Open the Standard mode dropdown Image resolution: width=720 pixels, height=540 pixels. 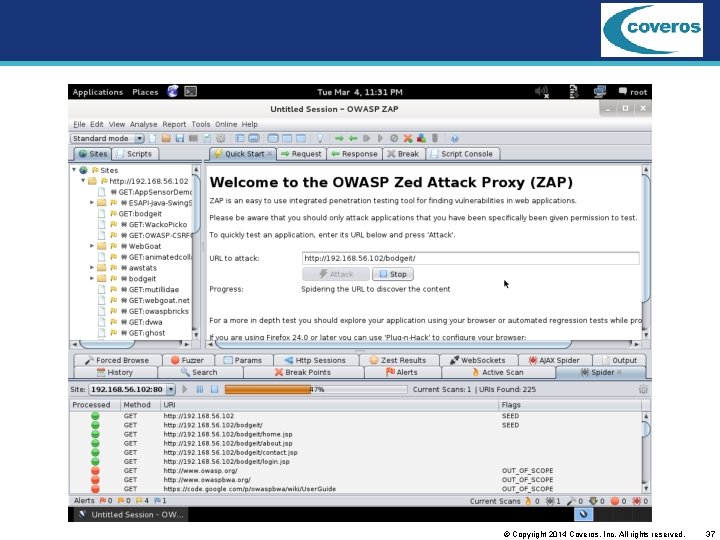[107, 138]
